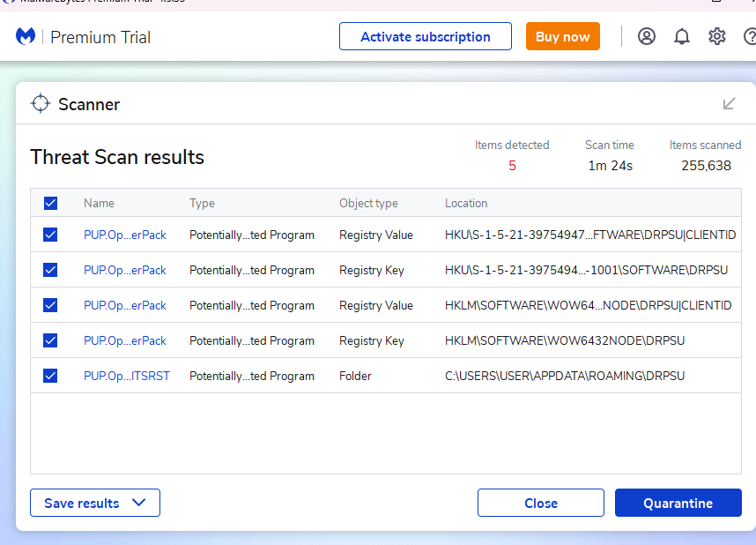The width and height of the screenshot is (756, 545).
Task: Click the Malwarebytes logo icon
Action: tap(26, 36)
